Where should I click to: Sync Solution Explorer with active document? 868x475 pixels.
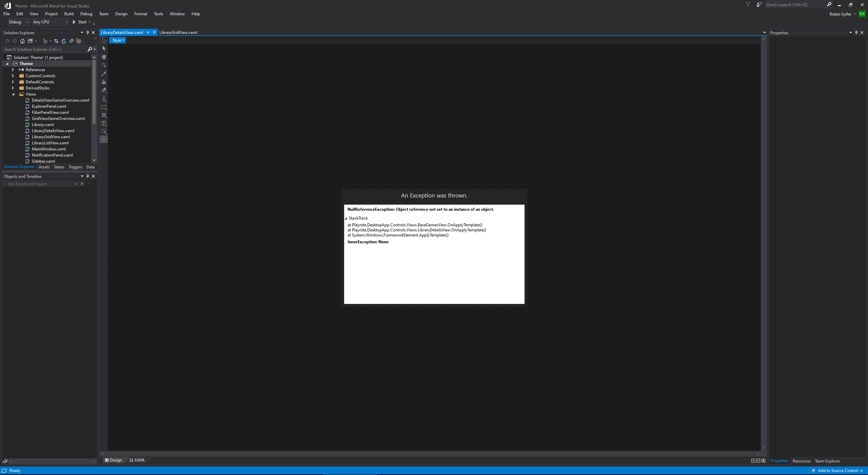tap(56, 41)
